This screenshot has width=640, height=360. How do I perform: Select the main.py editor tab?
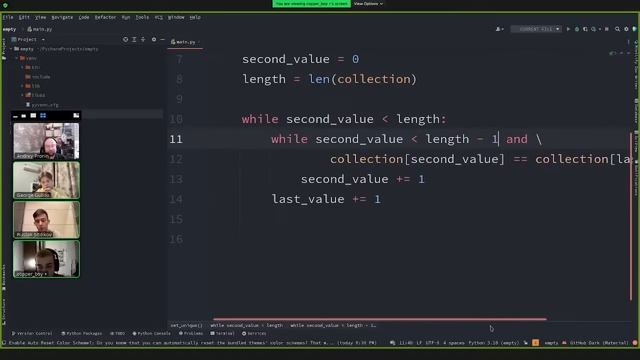coord(184,42)
